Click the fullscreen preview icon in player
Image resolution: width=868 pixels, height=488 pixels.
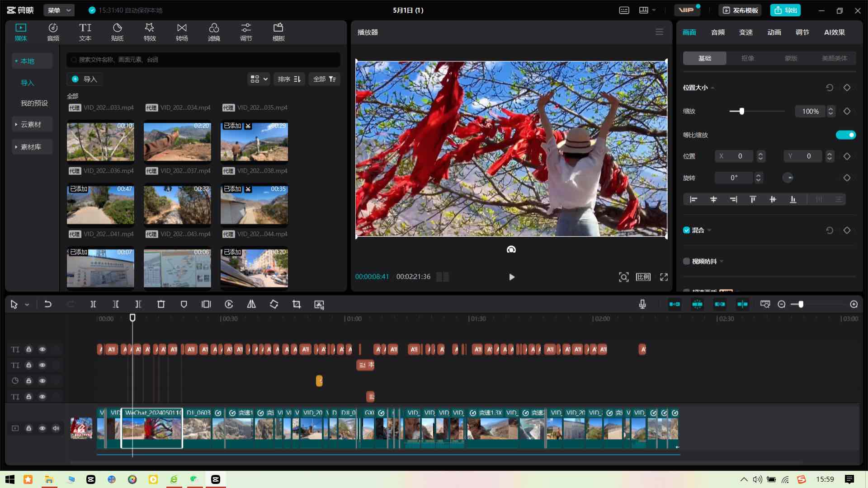pyautogui.click(x=664, y=277)
